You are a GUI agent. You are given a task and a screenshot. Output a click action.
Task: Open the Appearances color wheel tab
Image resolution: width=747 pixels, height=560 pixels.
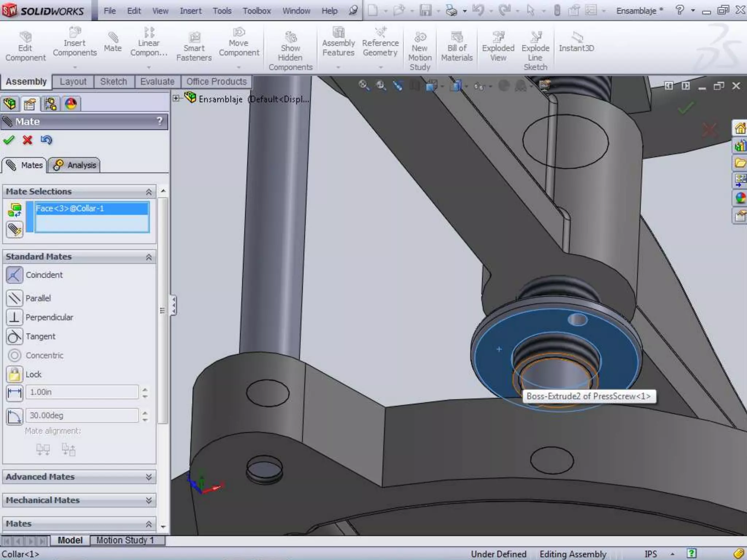pos(71,104)
